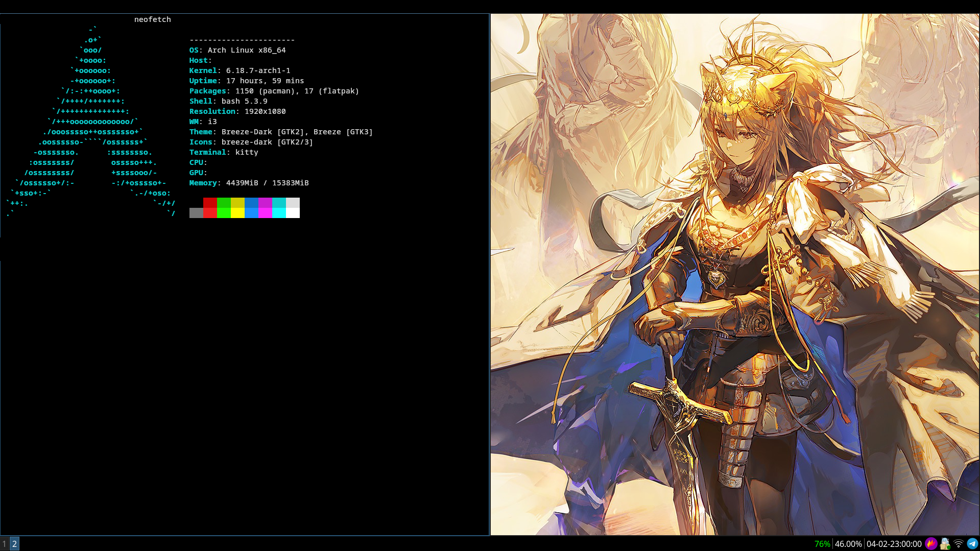Pick the bright cyan color swatch
Screen dimensions: 980x551
click(279, 213)
